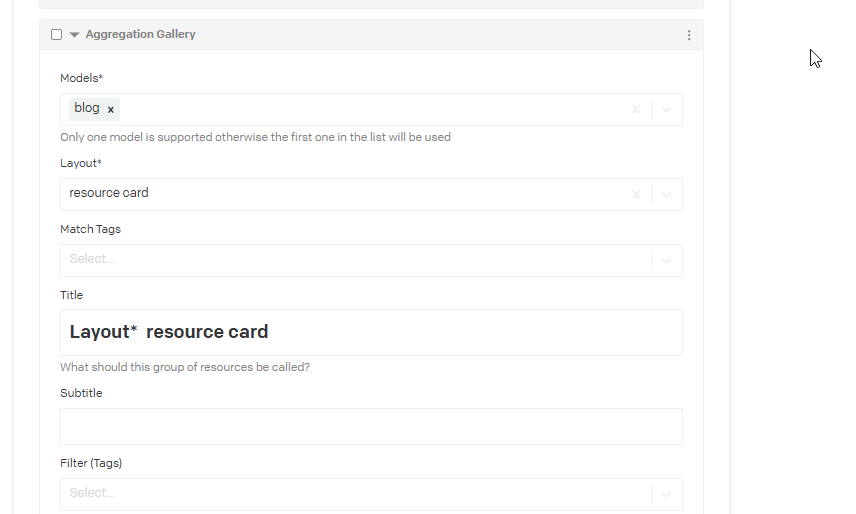Screen dimensions: 856x514
Task: Click the Subtitle field label
Action: pos(81,393)
